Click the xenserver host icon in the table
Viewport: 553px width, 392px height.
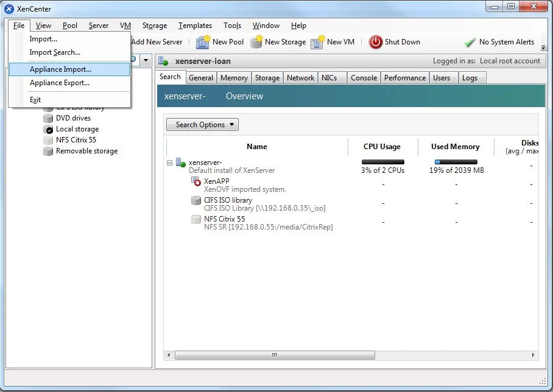[180, 163]
